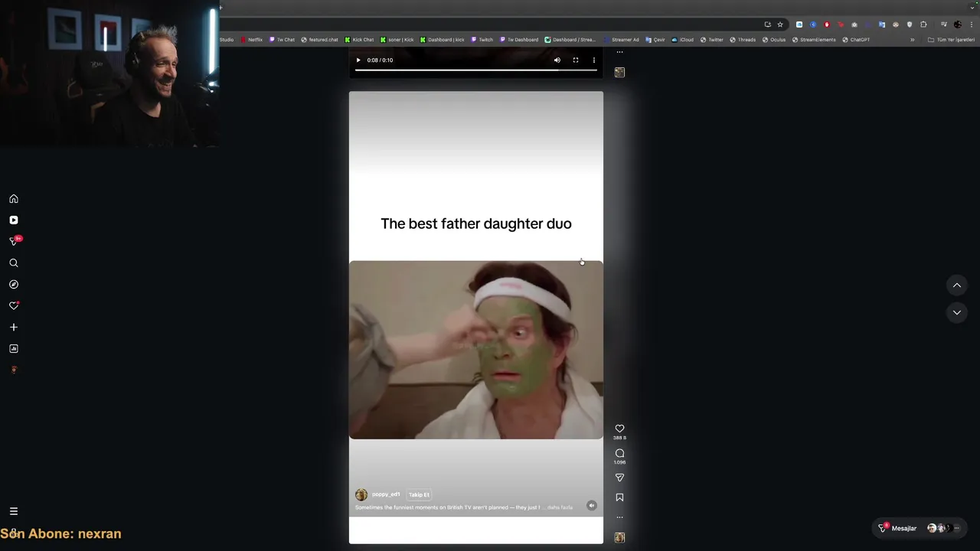The image size is (980, 551).
Task: Open the featured.chat bookmark
Action: click(319, 40)
